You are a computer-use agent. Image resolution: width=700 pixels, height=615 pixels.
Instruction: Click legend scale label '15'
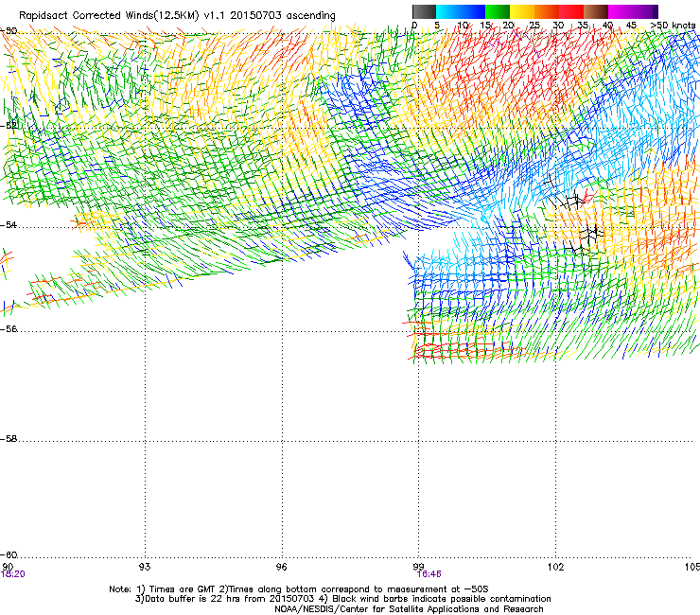485,26
